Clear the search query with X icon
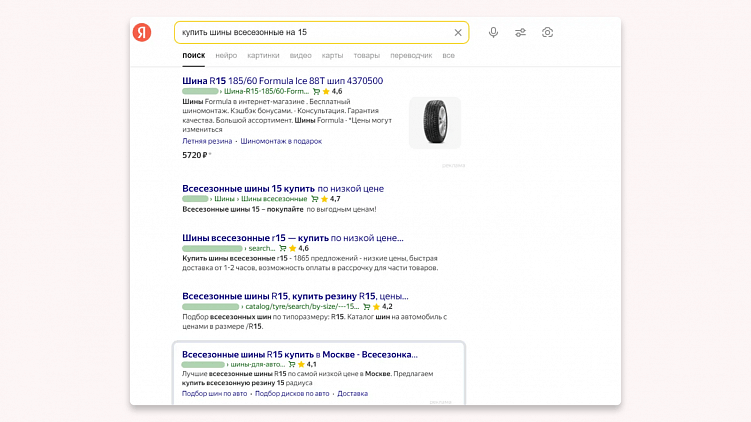This screenshot has width=751, height=422. (458, 32)
